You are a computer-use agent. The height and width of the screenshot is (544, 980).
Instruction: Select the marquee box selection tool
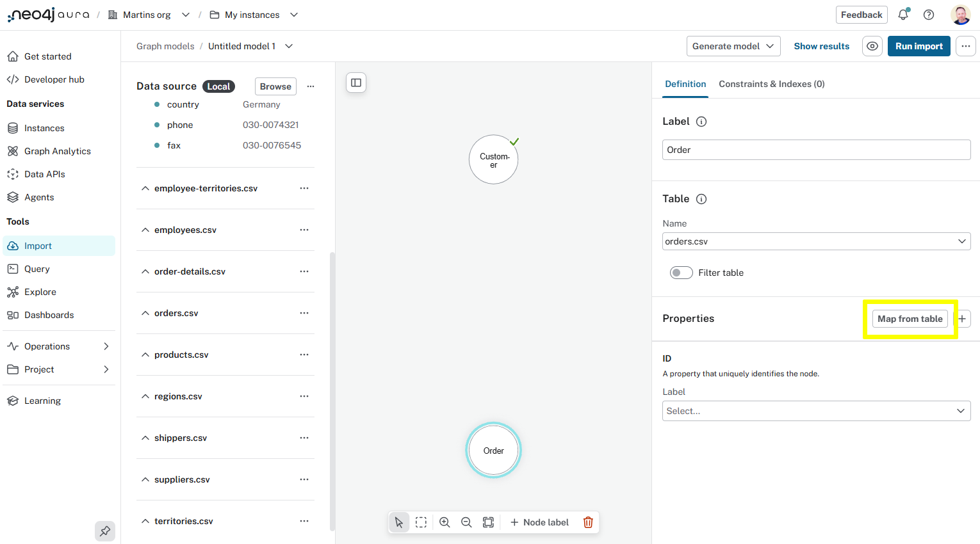(421, 522)
